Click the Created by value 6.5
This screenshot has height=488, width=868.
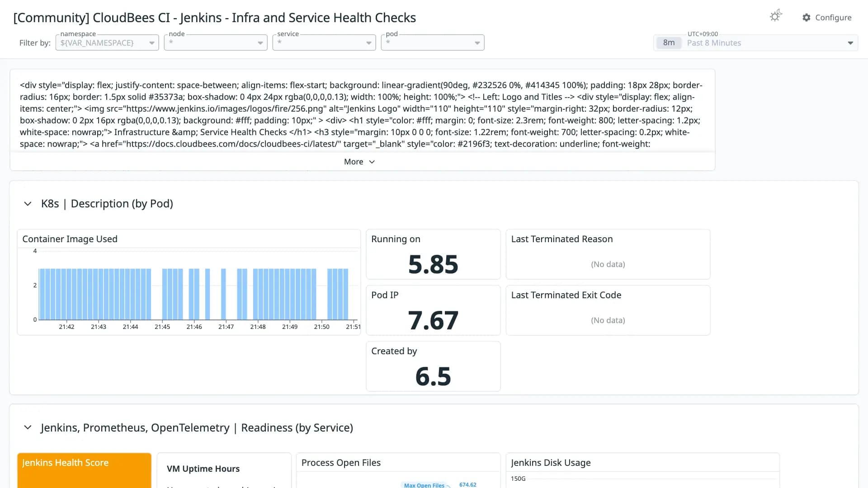pos(433,376)
